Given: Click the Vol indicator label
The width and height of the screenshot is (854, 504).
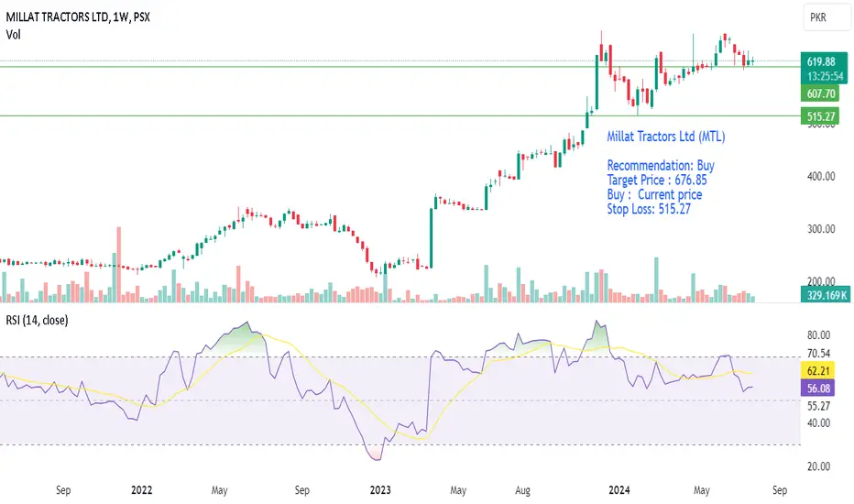Looking at the screenshot, I should (x=13, y=34).
